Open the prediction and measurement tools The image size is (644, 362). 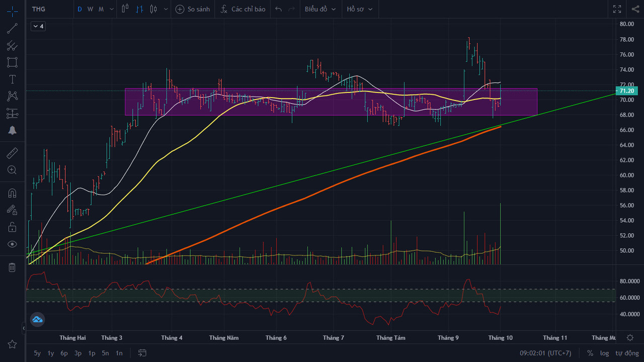coord(12,113)
